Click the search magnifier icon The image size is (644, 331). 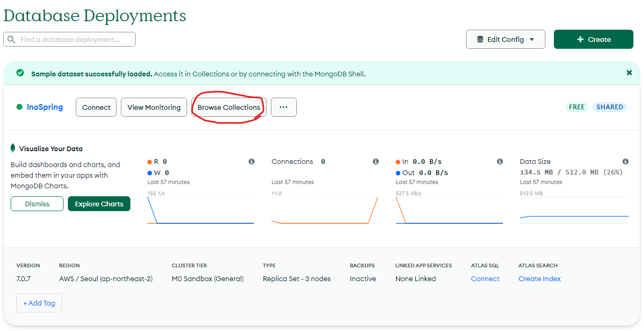(x=11, y=39)
